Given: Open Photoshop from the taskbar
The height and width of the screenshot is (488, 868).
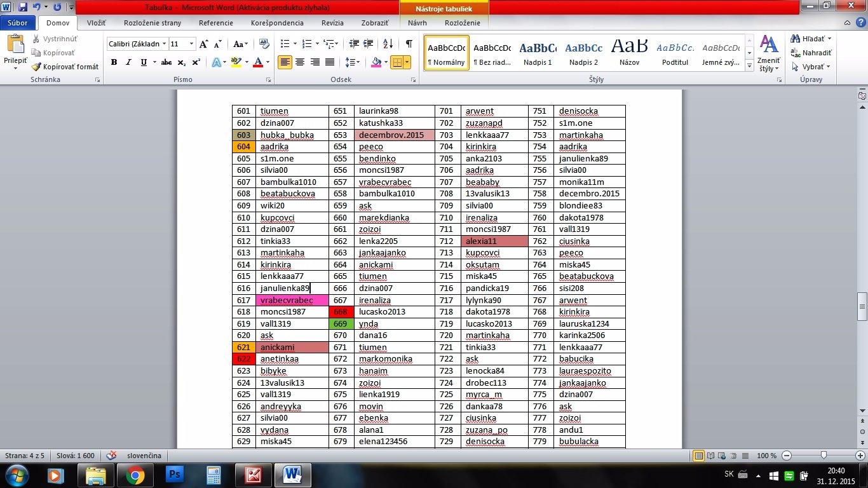Looking at the screenshot, I should pos(174,475).
